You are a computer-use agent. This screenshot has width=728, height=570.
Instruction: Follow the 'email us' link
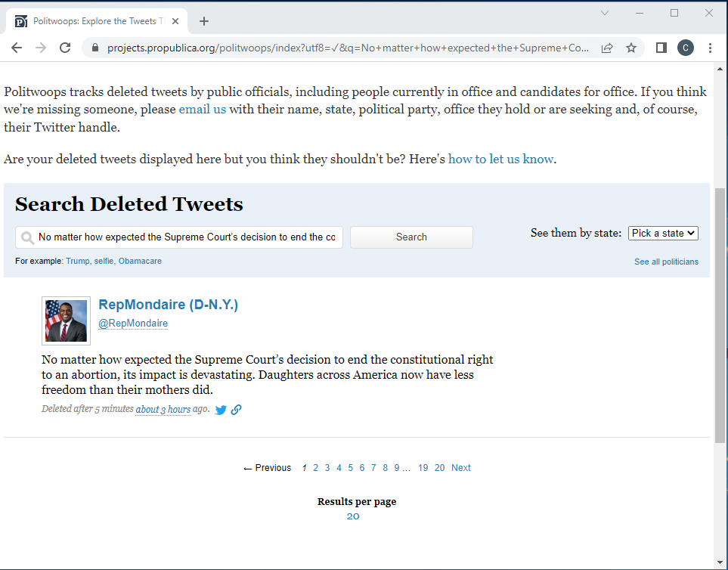tap(203, 110)
